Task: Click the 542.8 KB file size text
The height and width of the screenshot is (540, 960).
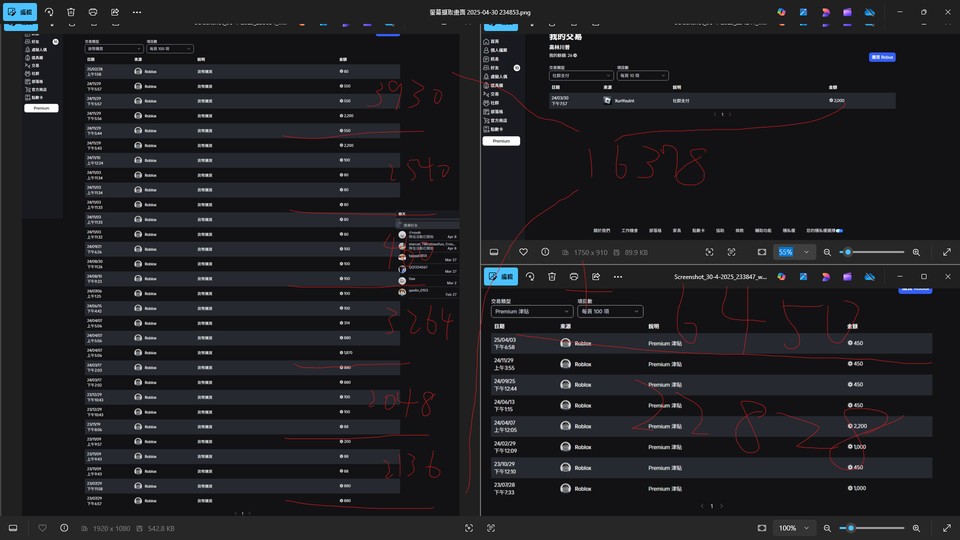Action: pyautogui.click(x=161, y=528)
